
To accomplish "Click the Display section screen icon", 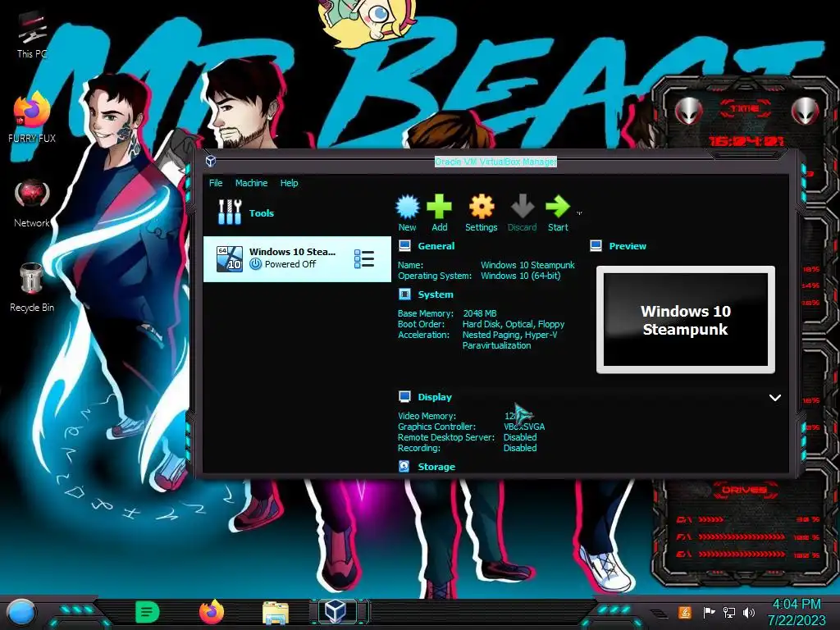I will coord(405,397).
